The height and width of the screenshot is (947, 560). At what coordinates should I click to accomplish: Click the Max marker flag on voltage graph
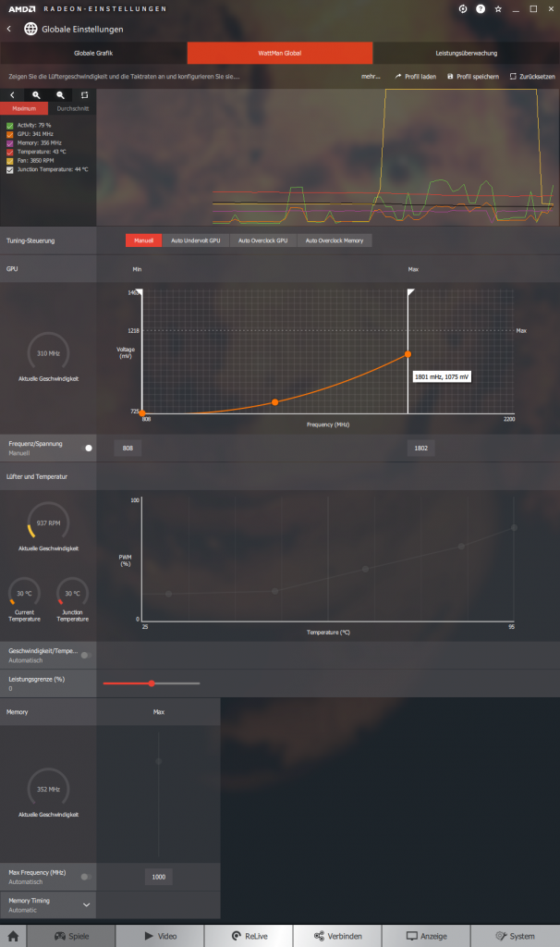411,292
